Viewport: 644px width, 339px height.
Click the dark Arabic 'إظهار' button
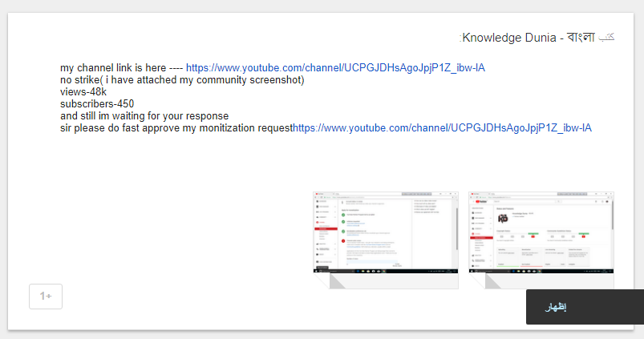point(585,307)
